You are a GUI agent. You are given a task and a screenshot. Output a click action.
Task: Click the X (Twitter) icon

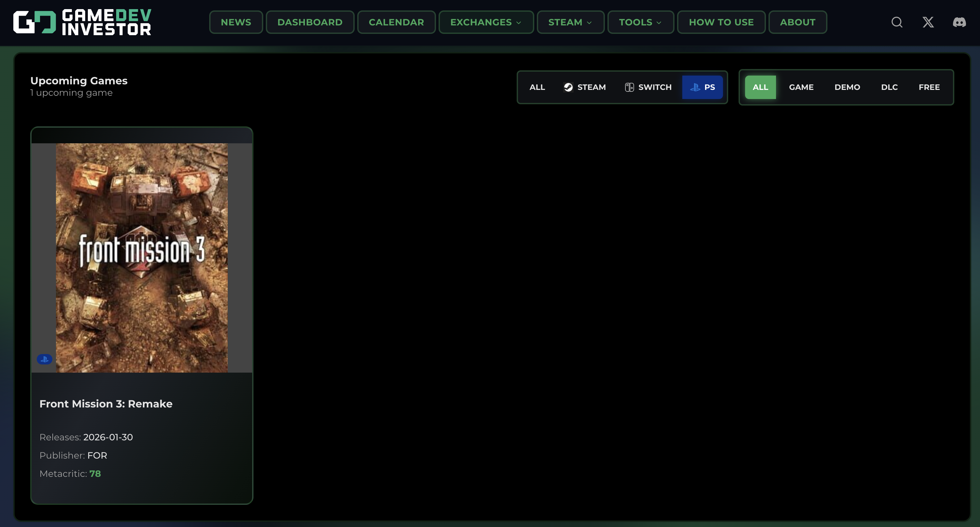(x=928, y=22)
